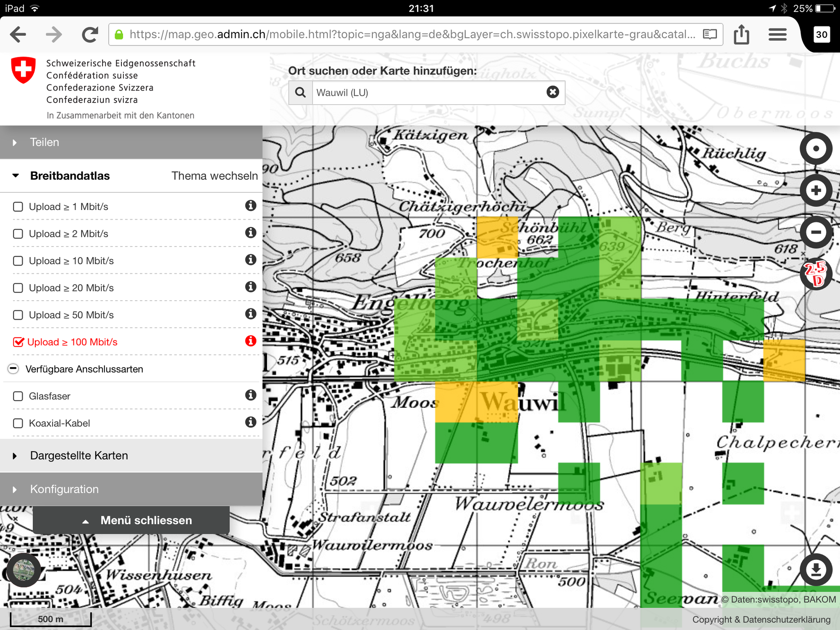Enable Upload ≥ 2 Mbit/s layer
Image resolution: width=840 pixels, height=630 pixels.
tap(18, 234)
